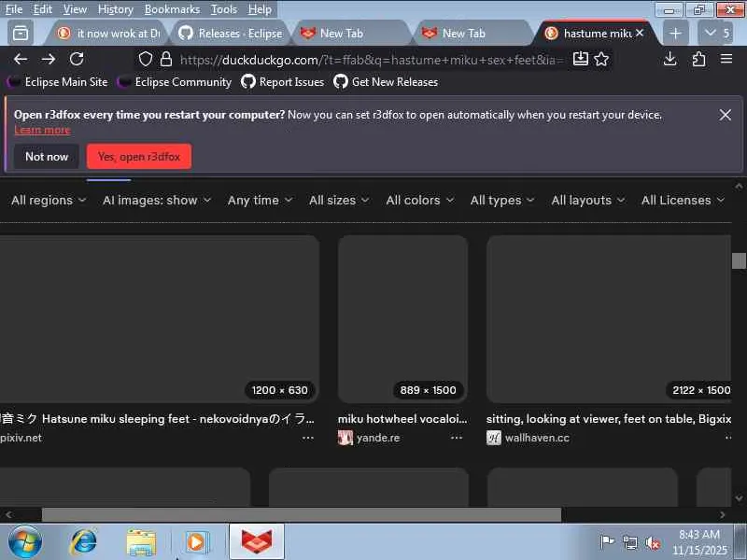
Task: Click the horizontal scrollbar thumb
Action: (x=301, y=514)
